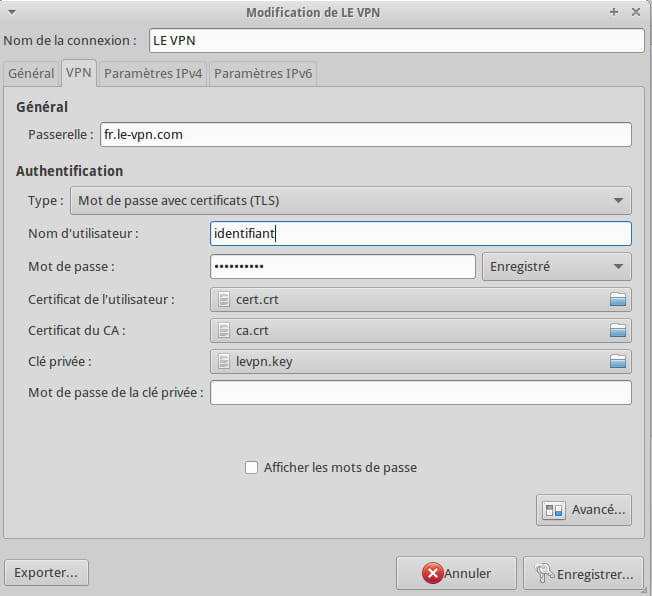652x596 pixels.
Task: Click the Authentification section heading
Action: click(69, 171)
